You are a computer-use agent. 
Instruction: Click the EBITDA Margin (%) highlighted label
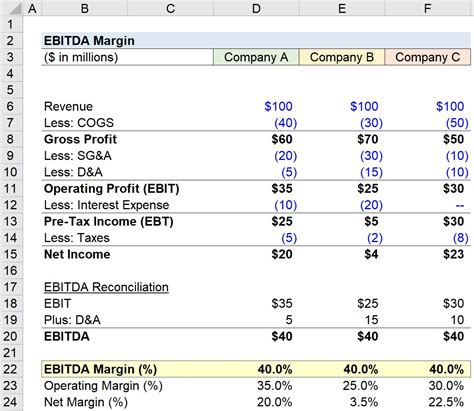[x=100, y=369]
